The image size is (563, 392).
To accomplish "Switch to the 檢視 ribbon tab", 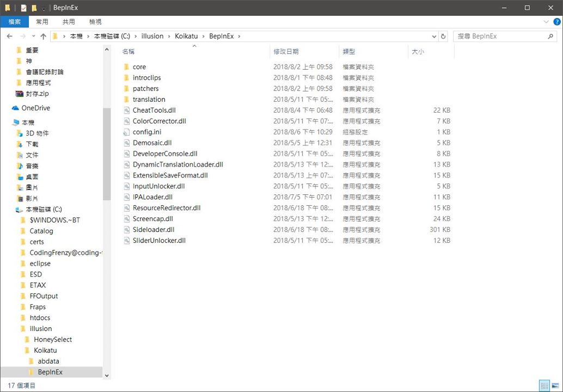I will pyautogui.click(x=95, y=22).
